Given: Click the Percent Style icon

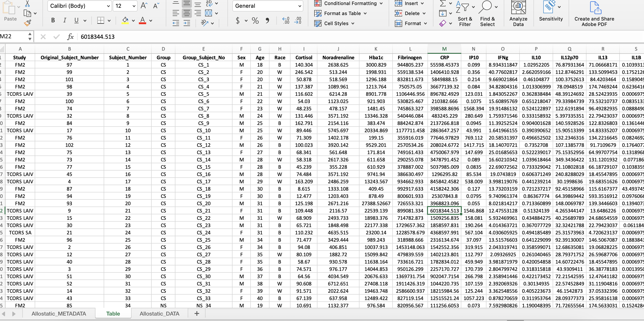Looking at the screenshot, I should pyautogui.click(x=255, y=21).
